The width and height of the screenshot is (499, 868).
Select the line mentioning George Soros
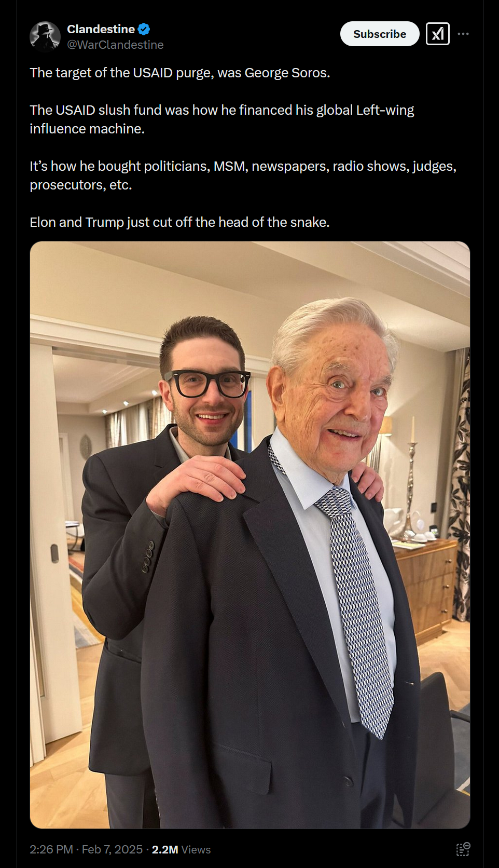coord(180,73)
